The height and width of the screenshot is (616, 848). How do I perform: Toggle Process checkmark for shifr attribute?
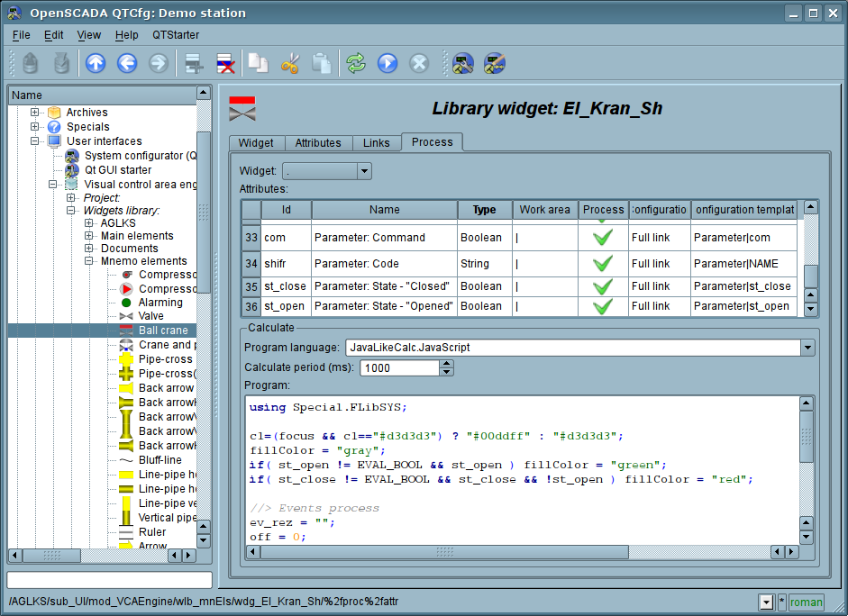(603, 264)
